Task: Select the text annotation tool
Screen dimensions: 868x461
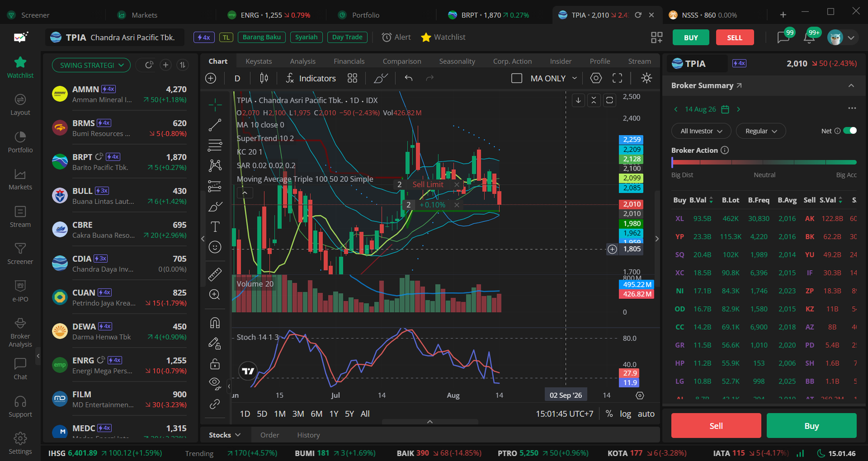Action: (x=215, y=226)
